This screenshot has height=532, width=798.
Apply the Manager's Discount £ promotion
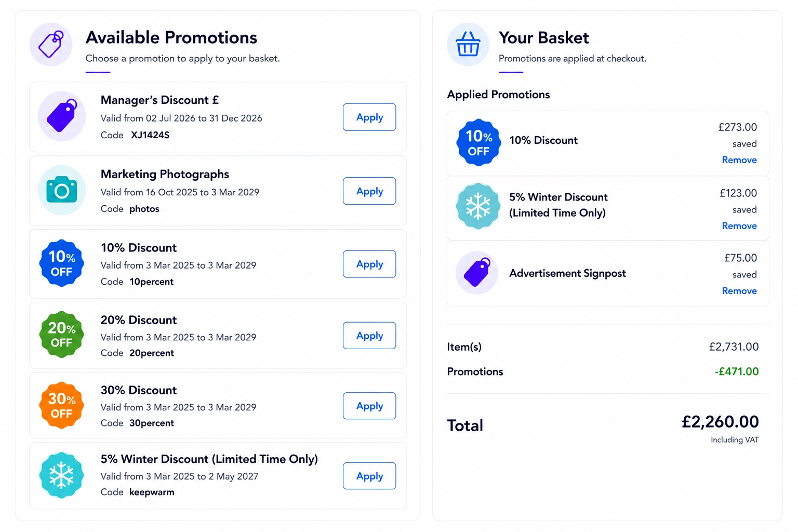(x=369, y=117)
